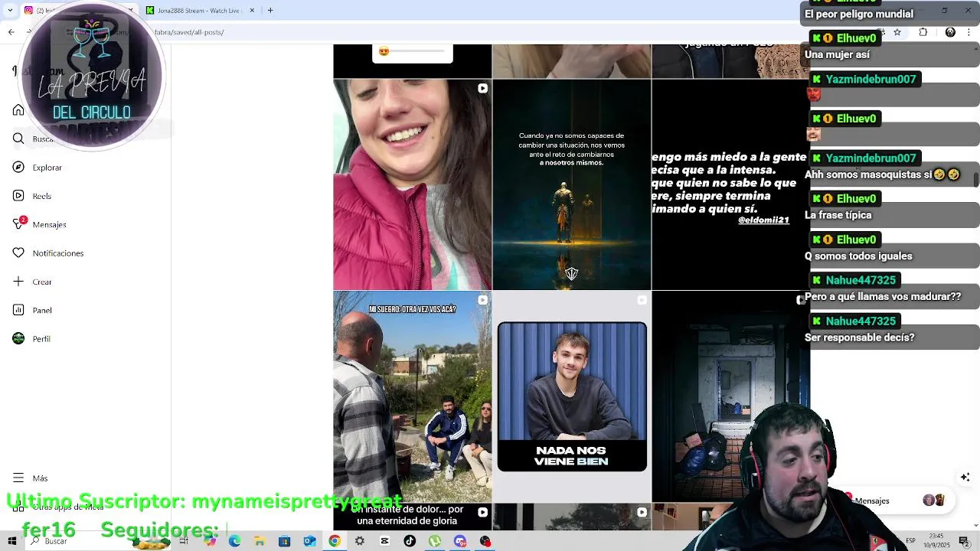The width and height of the screenshot is (980, 551).
Task: Click chat message 'Q somos todos iguales'
Action: click(x=858, y=256)
